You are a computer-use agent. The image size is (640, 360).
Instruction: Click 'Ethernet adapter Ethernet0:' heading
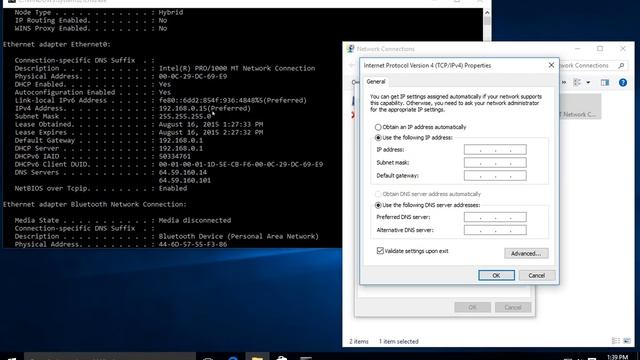click(57, 44)
